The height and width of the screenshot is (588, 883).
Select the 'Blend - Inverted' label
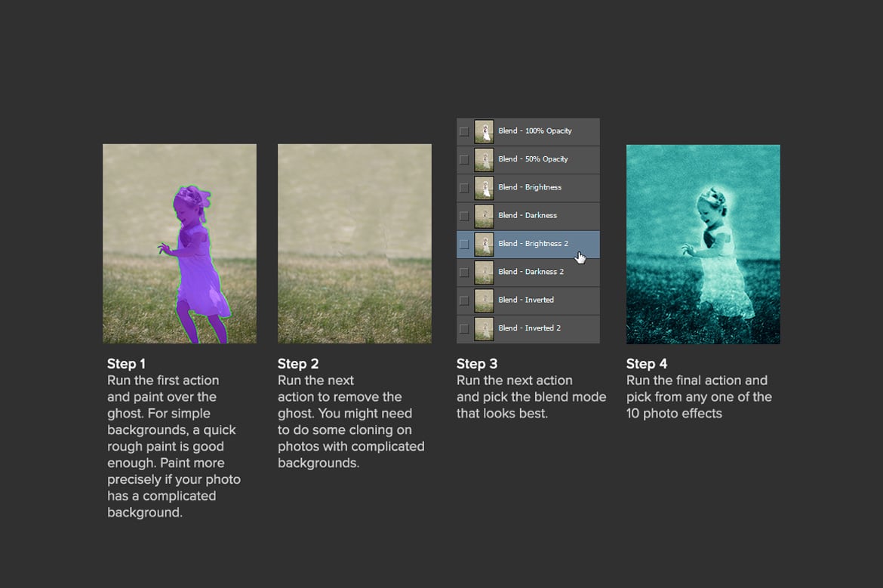coord(526,300)
